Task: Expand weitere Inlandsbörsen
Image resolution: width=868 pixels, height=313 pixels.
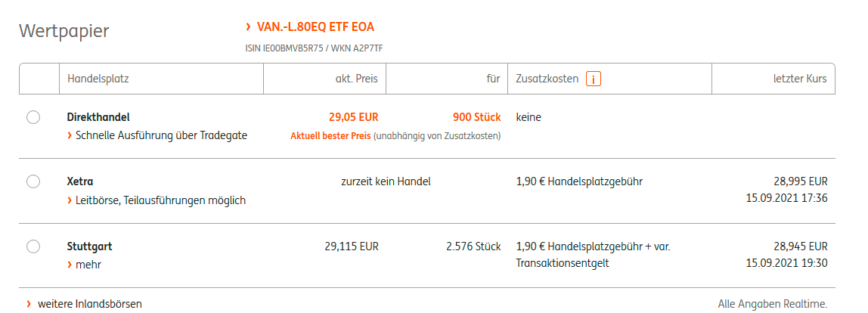Action: (x=89, y=304)
